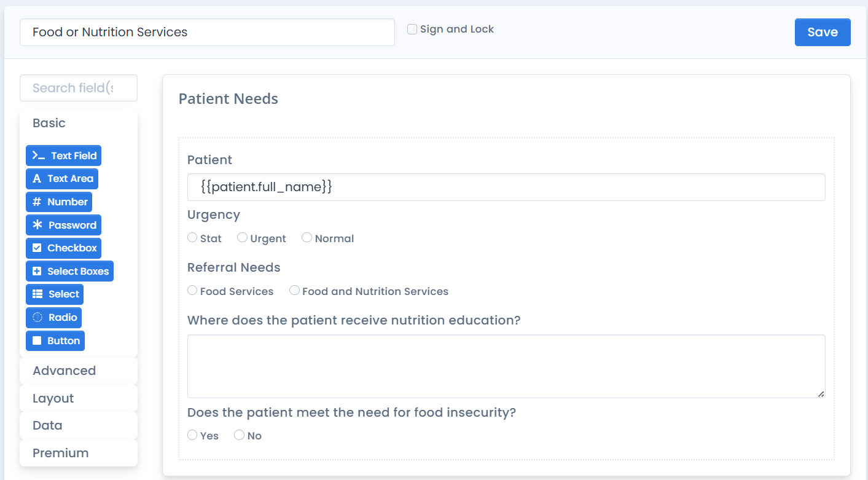Select the Select Boxes component
Viewport: 868px width, 480px height.
[69, 271]
